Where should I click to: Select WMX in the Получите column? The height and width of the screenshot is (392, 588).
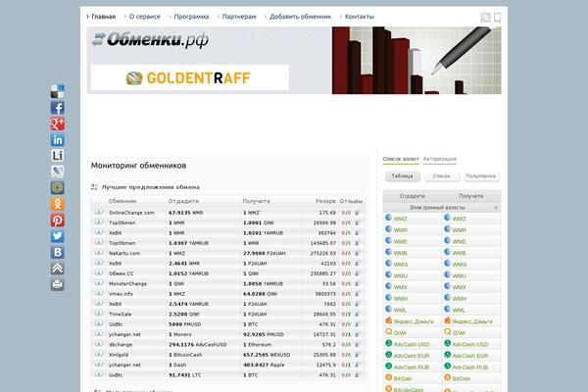click(x=459, y=287)
